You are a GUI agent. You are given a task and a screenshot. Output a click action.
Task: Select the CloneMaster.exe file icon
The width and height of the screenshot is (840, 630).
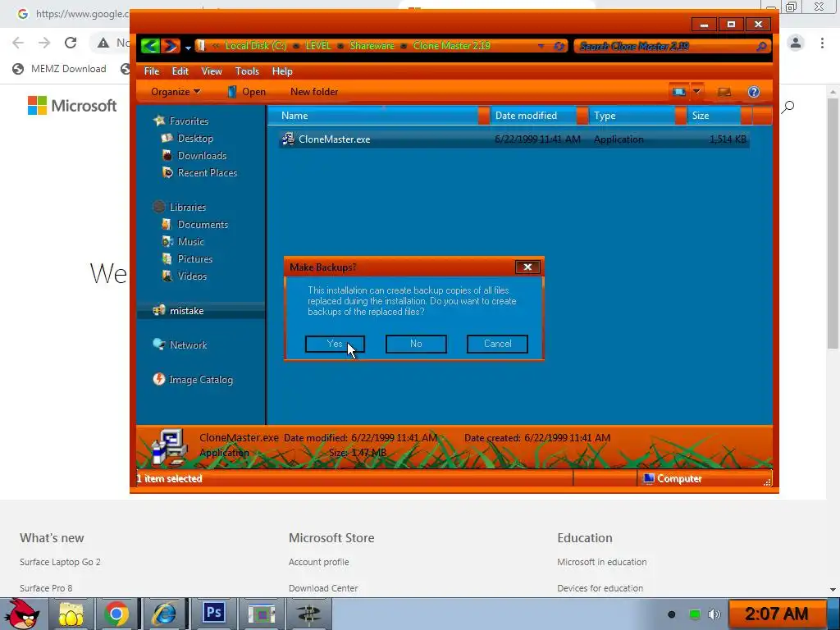pos(288,139)
